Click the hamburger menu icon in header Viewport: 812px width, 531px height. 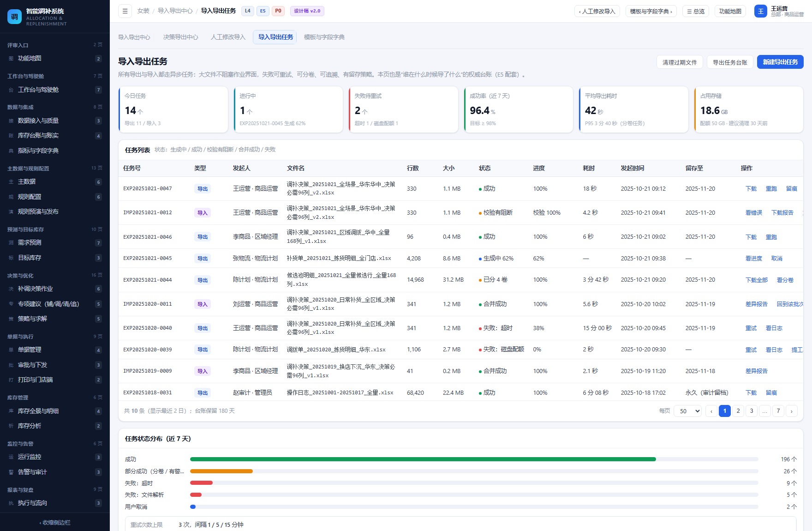point(125,11)
